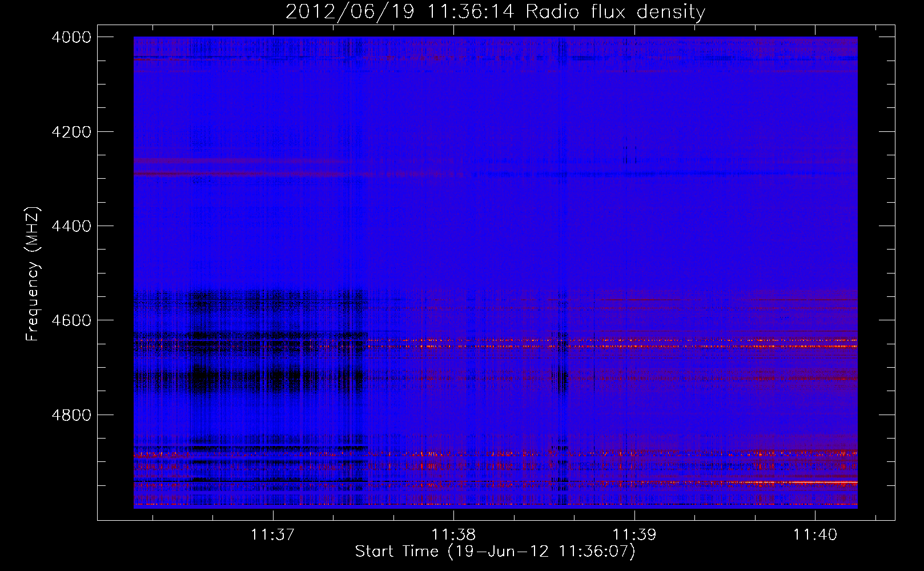
Task: Click the 11:39 time axis label
Action: pyautogui.click(x=634, y=535)
